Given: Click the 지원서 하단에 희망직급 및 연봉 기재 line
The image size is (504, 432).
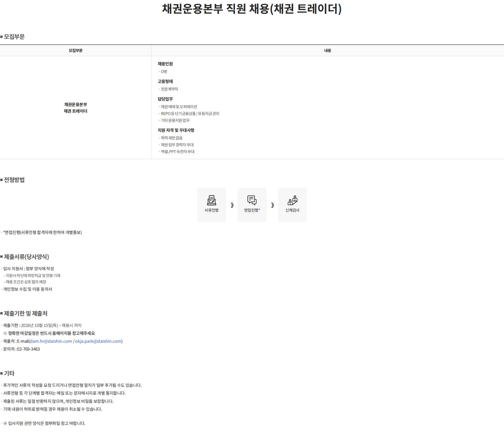Looking at the screenshot, I should coord(33,275).
